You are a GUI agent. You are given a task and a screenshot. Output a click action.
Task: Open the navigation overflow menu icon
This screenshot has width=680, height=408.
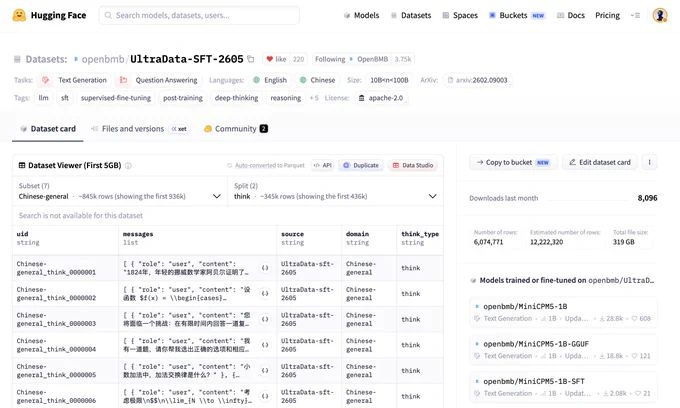pyautogui.click(x=635, y=15)
